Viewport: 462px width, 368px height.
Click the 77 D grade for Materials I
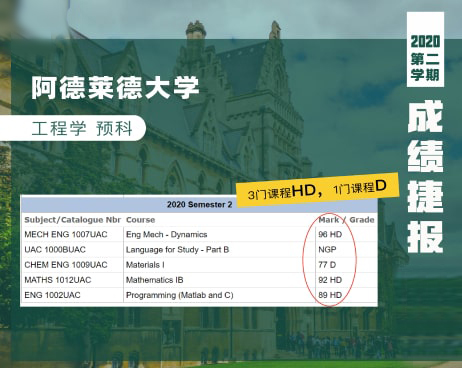click(327, 265)
